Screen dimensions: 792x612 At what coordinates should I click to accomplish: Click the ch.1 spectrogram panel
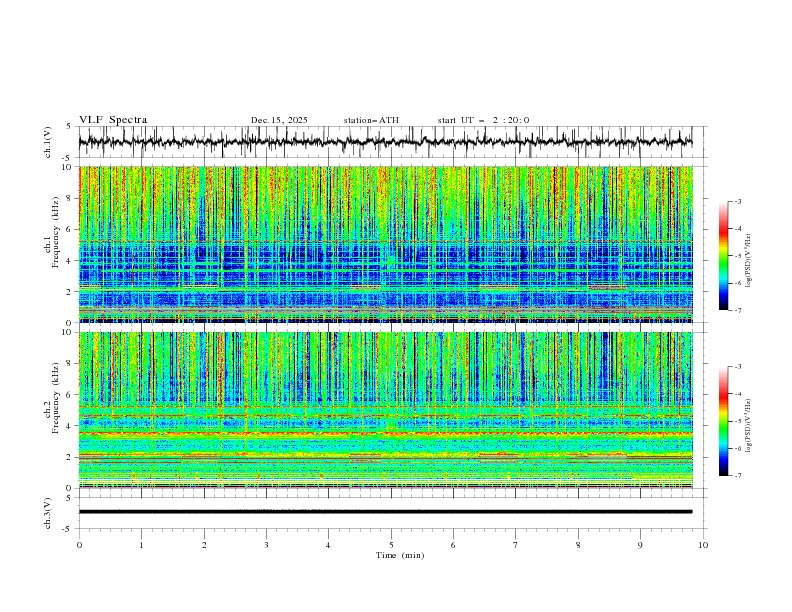pos(385,244)
